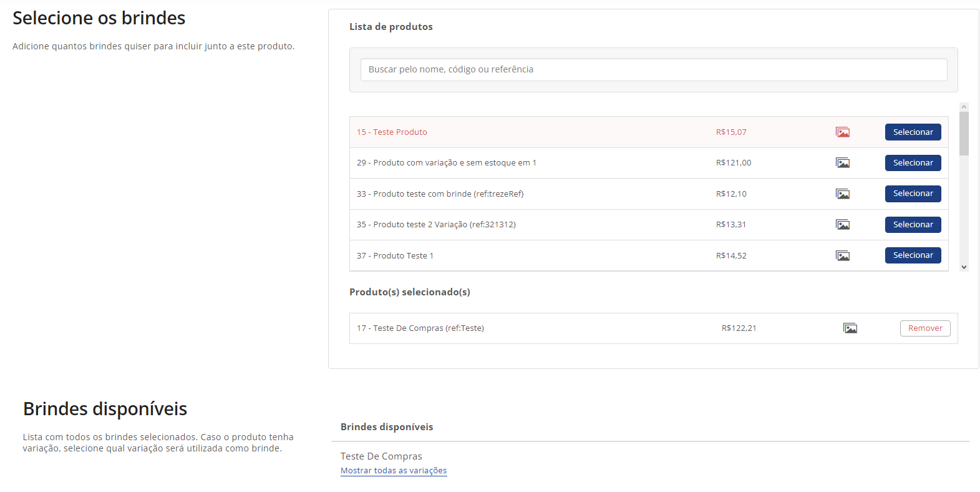The height and width of the screenshot is (492, 980).
Task: Click 'Teste De Compras' under Brindes disponíveis
Action: pos(381,456)
